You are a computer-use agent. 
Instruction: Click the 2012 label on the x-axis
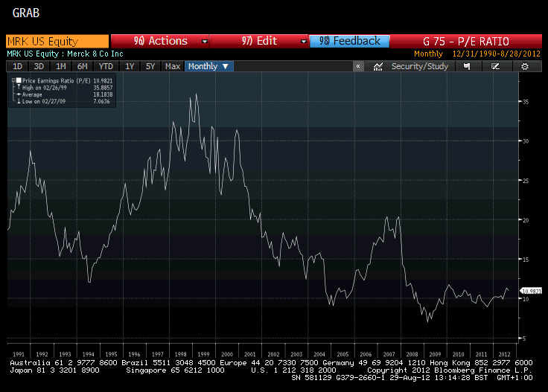click(x=504, y=354)
